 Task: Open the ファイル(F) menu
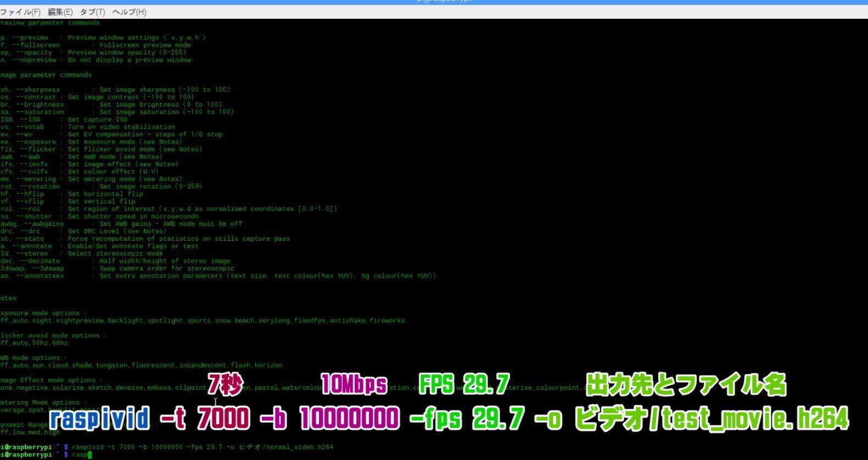tap(20, 12)
